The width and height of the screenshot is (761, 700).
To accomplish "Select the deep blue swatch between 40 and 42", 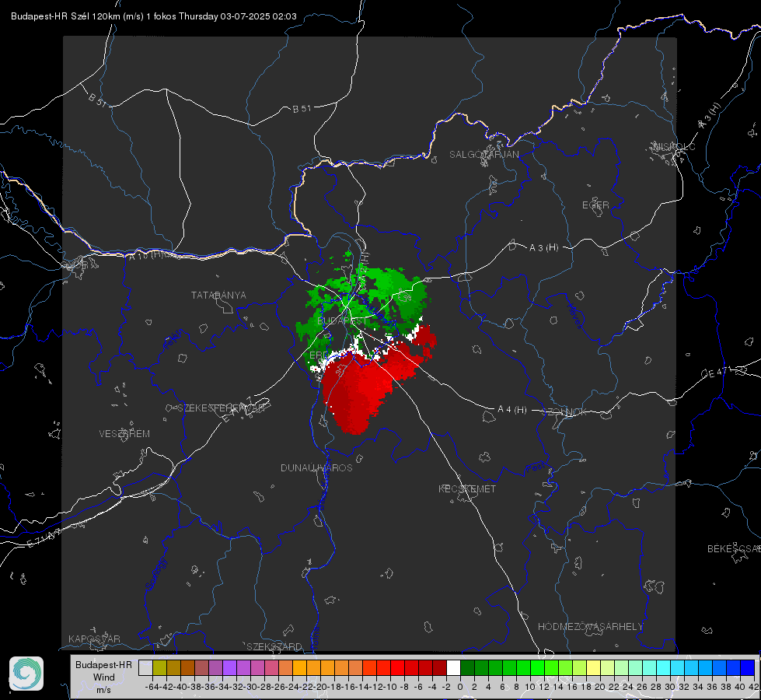I will [747, 667].
